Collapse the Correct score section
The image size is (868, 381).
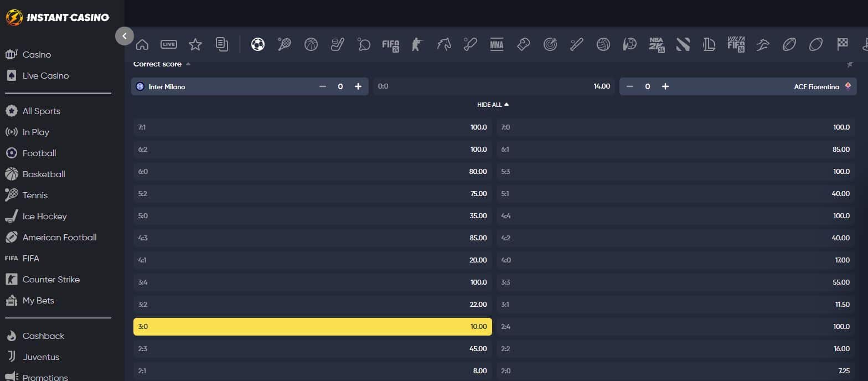[x=188, y=64]
